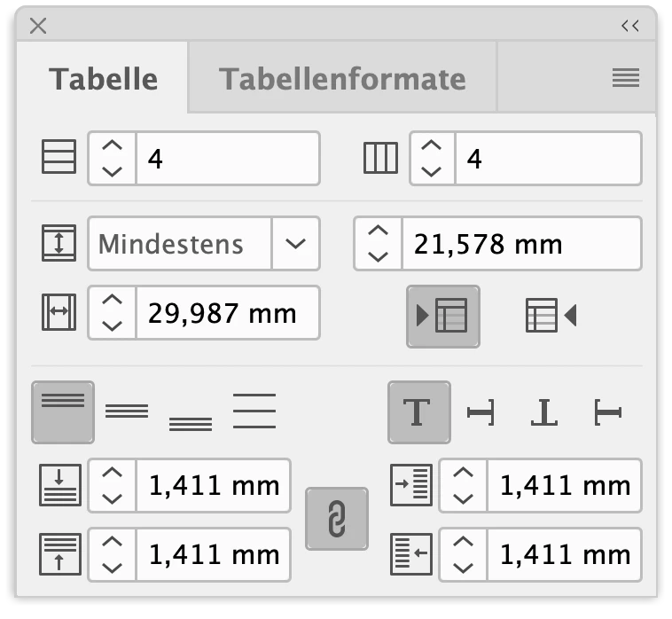Collapse the panel with double chevron

630,26
